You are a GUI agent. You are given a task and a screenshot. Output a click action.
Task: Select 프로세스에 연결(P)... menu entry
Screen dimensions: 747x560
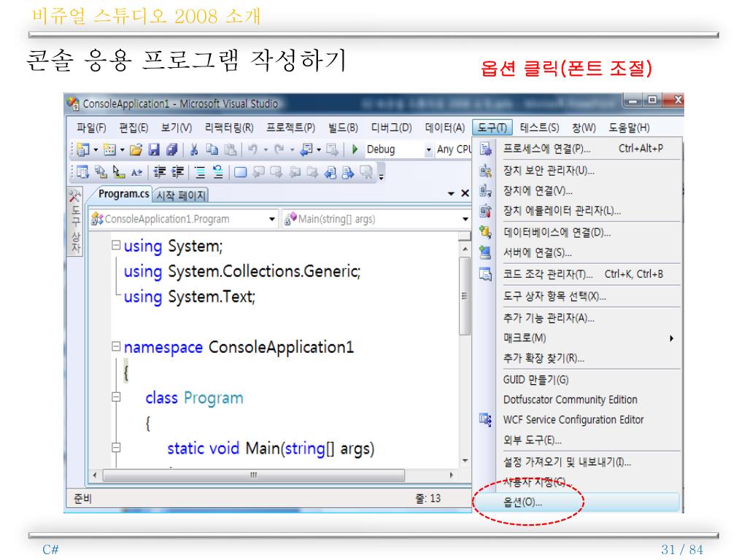[x=578, y=149]
